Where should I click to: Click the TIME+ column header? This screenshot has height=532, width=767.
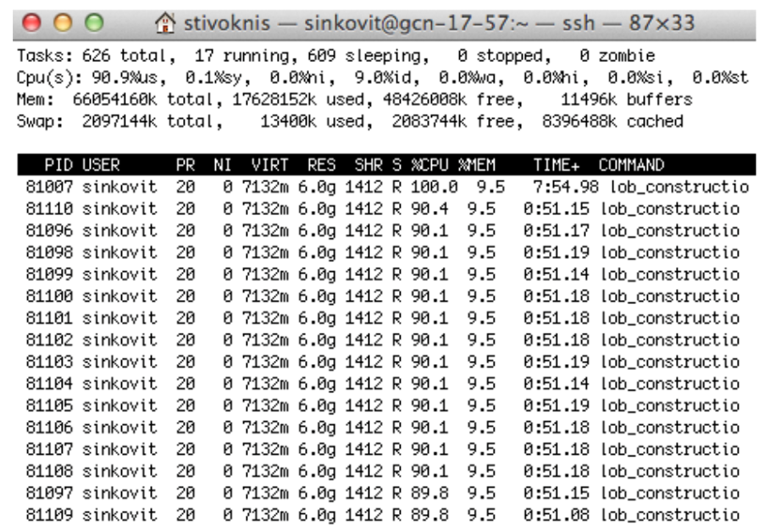559,165
